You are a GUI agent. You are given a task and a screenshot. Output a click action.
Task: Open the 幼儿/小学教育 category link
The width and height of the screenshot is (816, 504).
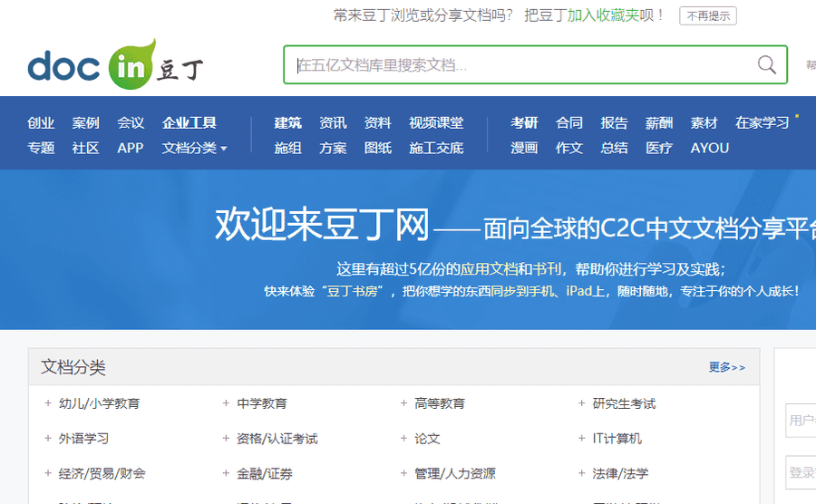tap(100, 403)
